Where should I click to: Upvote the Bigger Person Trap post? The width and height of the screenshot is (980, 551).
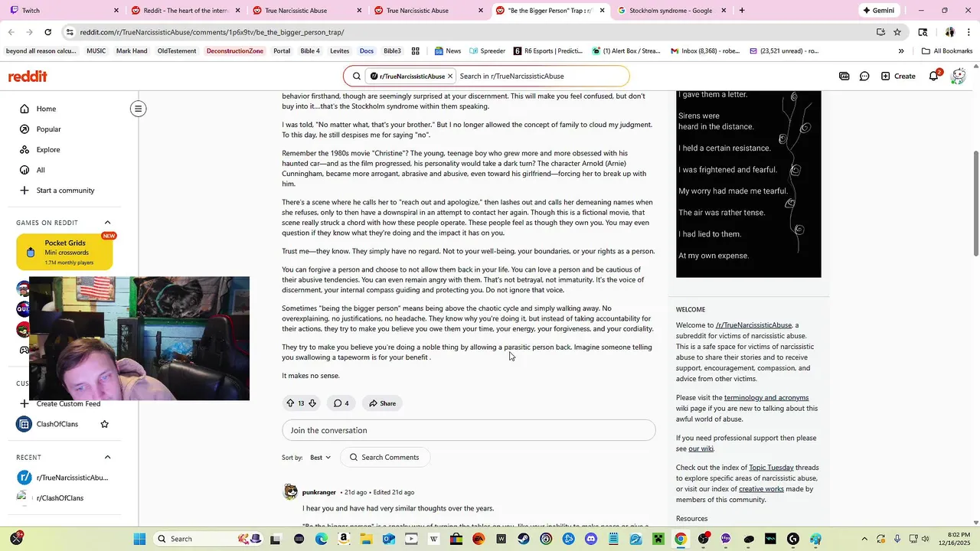(290, 403)
